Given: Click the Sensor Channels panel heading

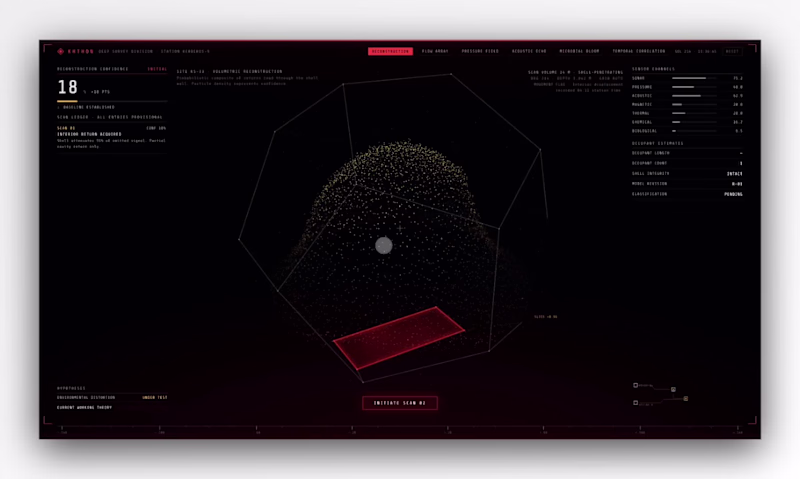Looking at the screenshot, I should click(x=653, y=69).
